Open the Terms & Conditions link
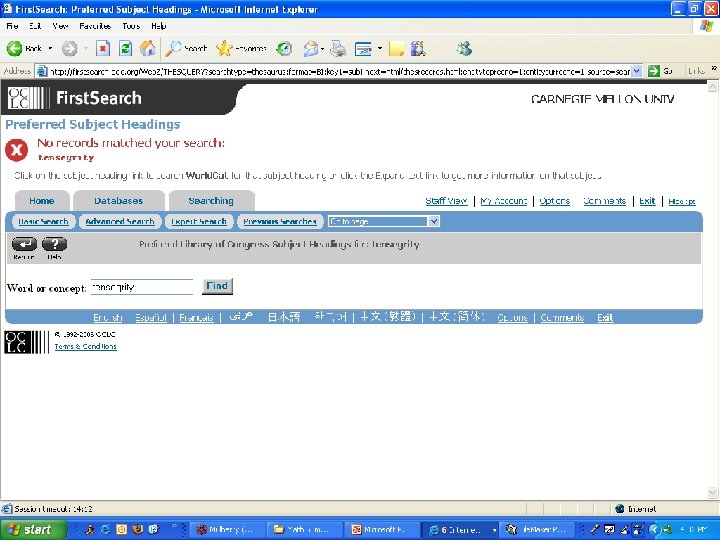The width and height of the screenshot is (720, 540). pyautogui.click(x=85, y=347)
